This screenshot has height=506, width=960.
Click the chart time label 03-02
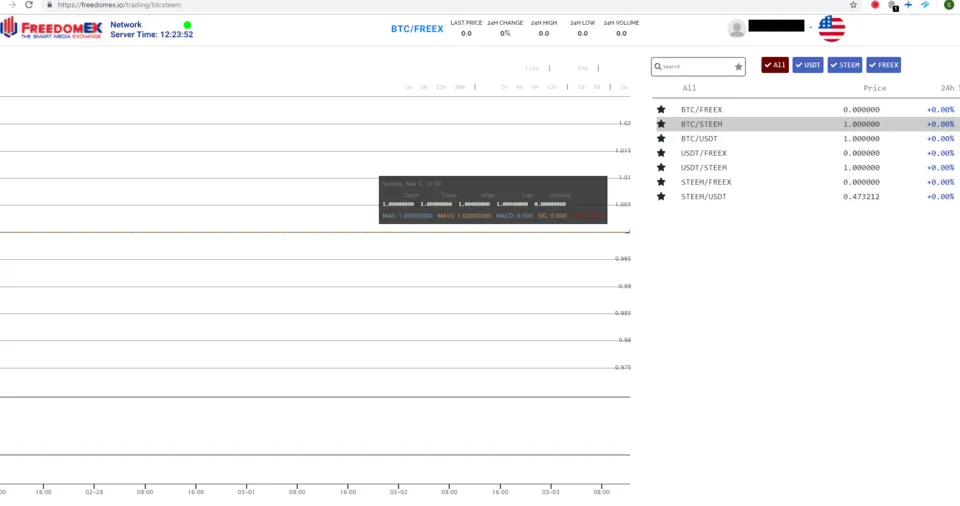click(x=399, y=492)
